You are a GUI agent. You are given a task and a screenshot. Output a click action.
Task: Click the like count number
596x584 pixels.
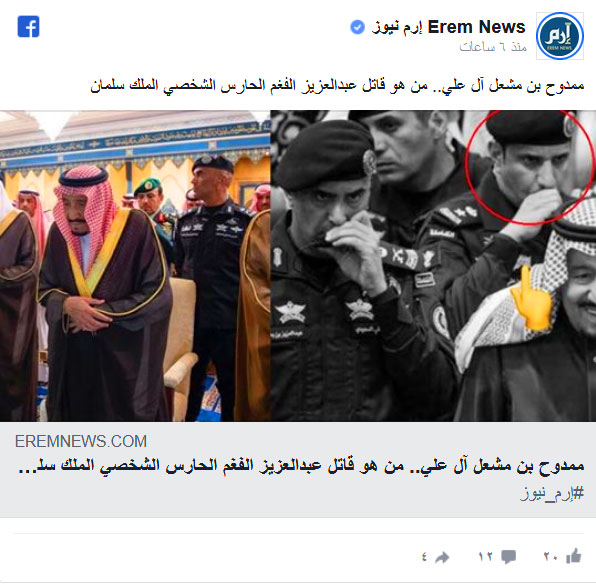[x=550, y=557]
